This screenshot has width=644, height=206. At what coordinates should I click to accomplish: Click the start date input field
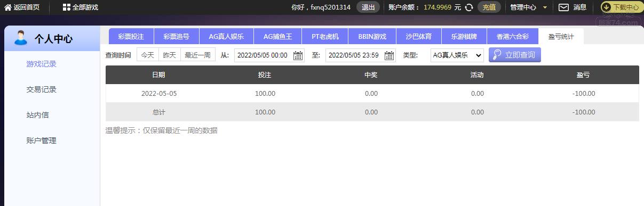coord(263,55)
